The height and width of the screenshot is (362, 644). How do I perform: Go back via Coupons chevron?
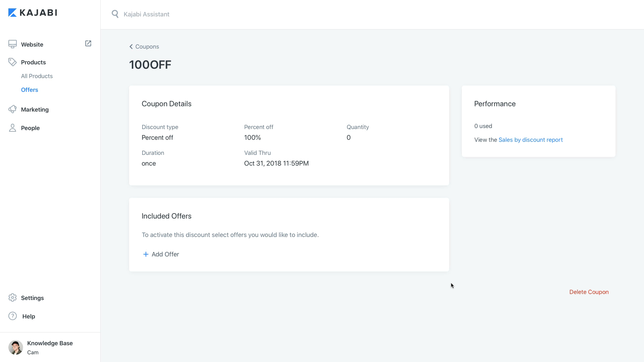(x=131, y=47)
